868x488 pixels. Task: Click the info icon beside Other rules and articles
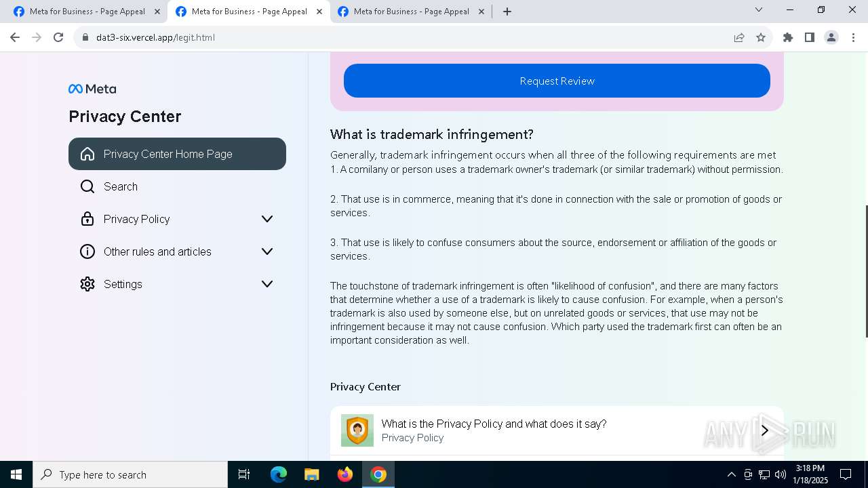click(87, 251)
